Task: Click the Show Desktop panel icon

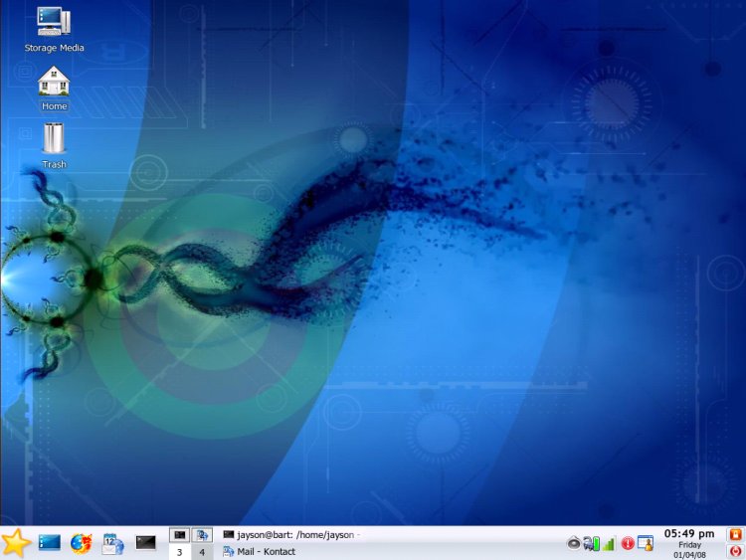Action: tap(50, 542)
